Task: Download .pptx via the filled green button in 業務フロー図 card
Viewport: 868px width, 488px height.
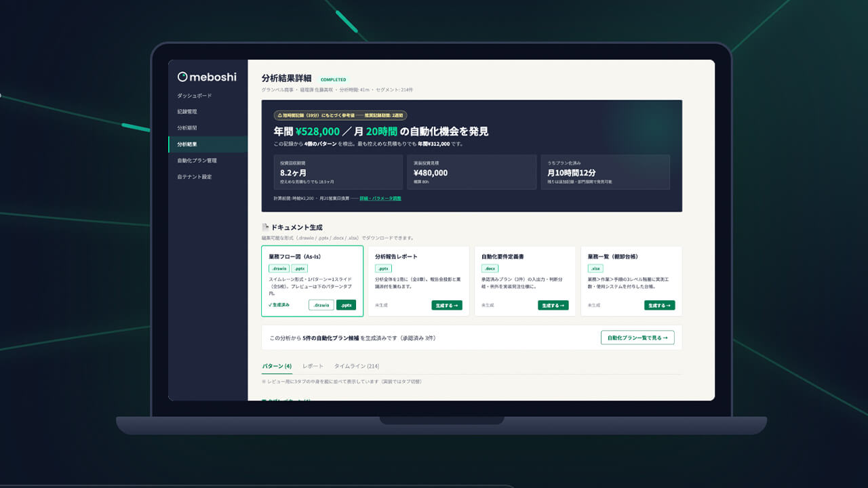Action: point(346,305)
